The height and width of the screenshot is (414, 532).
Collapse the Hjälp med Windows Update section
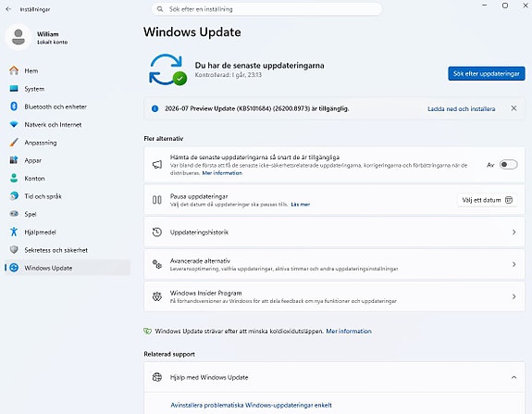click(513, 377)
